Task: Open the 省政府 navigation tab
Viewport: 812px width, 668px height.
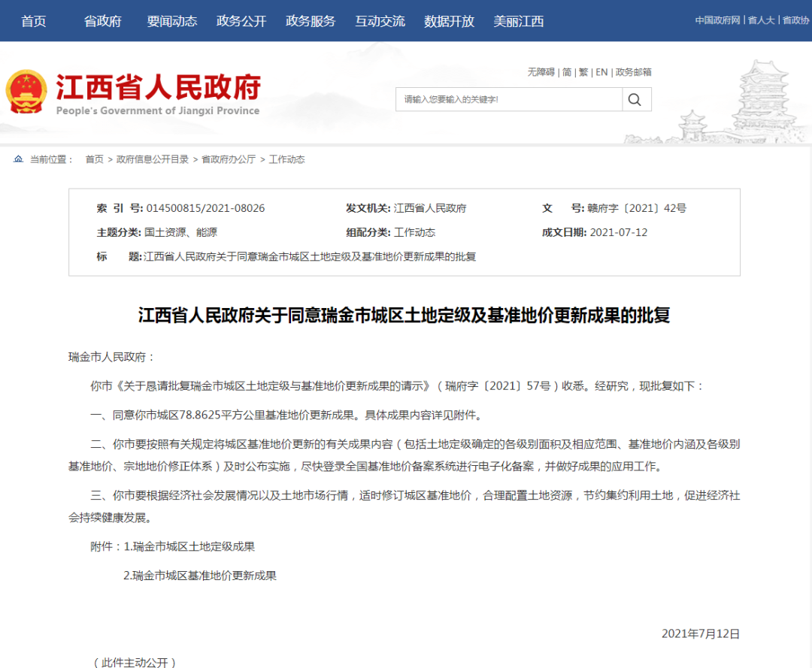Action: (102, 21)
